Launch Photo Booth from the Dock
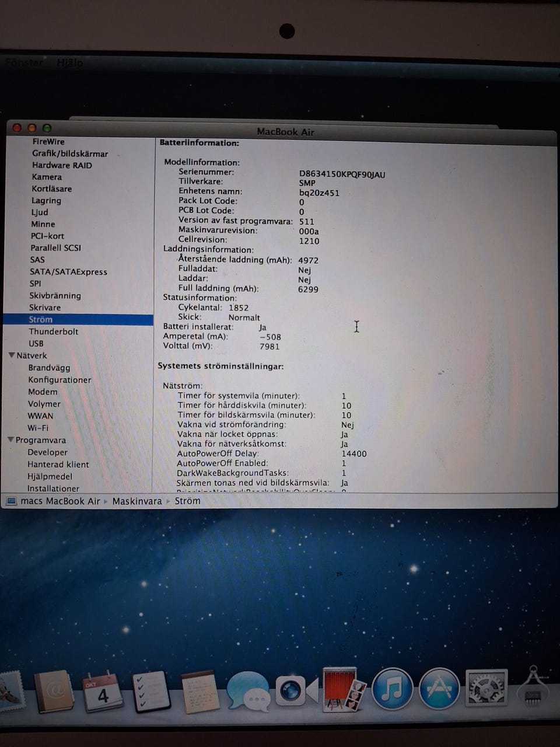 coord(344,689)
